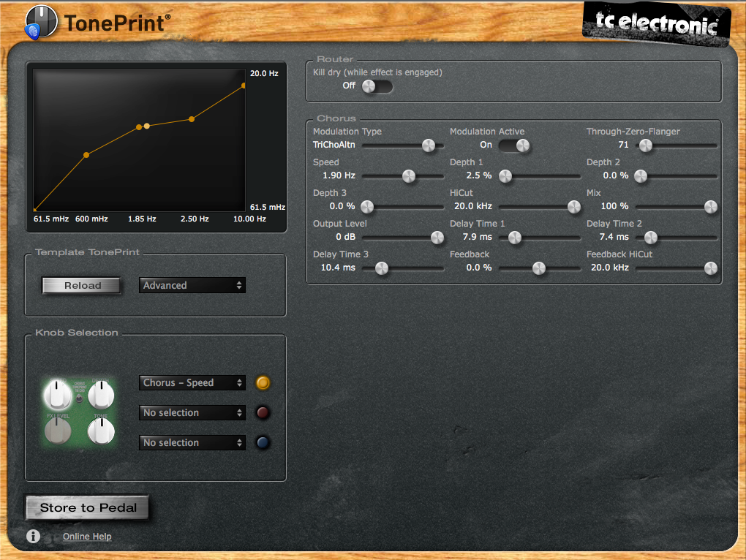Image resolution: width=746 pixels, height=560 pixels.
Task: Click the Delay Time 3 slider handle
Action: [382, 268]
